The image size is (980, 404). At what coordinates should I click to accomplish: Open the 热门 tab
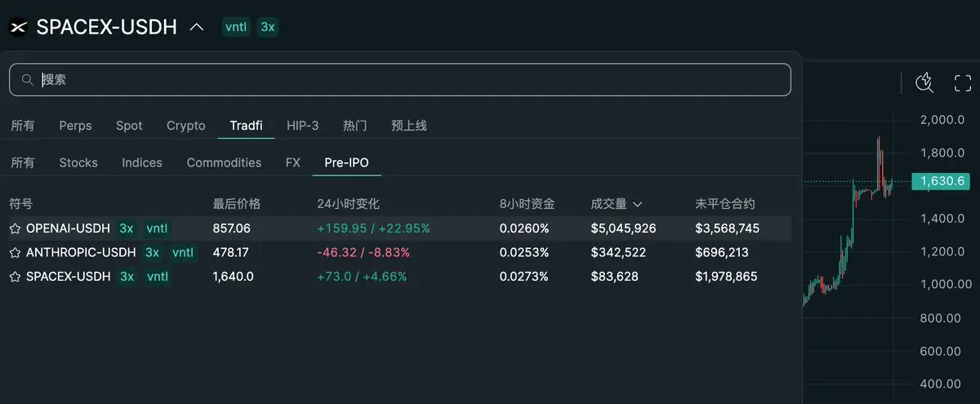(x=355, y=126)
